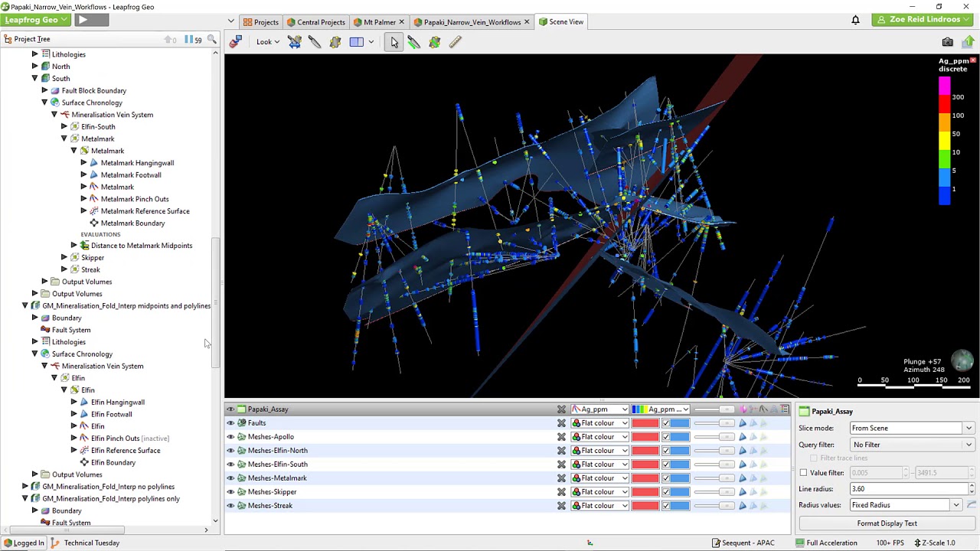Hide Meshes-Elfin-North in the scene
This screenshot has width=980, height=551.
230,451
